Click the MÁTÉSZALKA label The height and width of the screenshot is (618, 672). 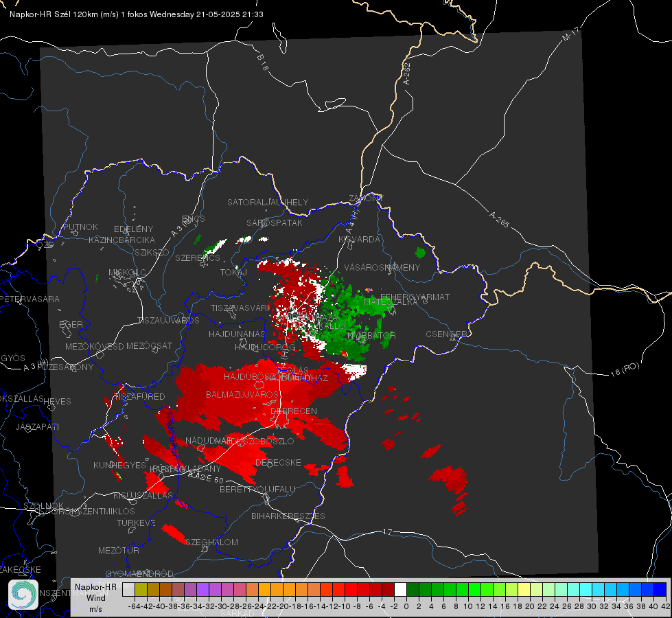pyautogui.click(x=391, y=302)
